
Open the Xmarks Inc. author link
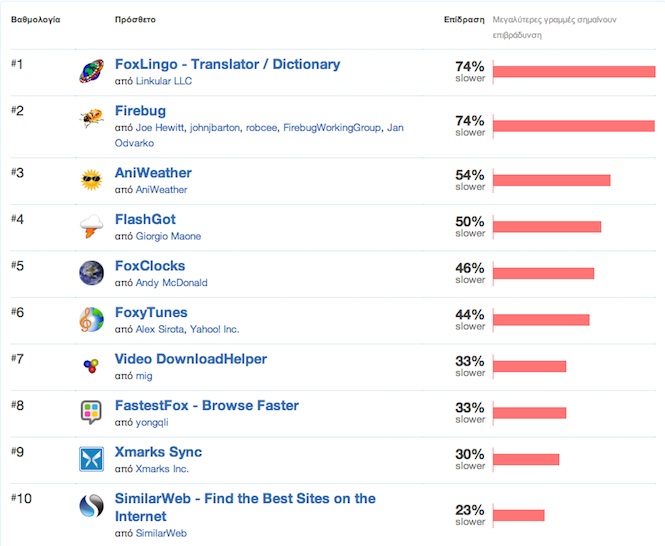pos(162,468)
